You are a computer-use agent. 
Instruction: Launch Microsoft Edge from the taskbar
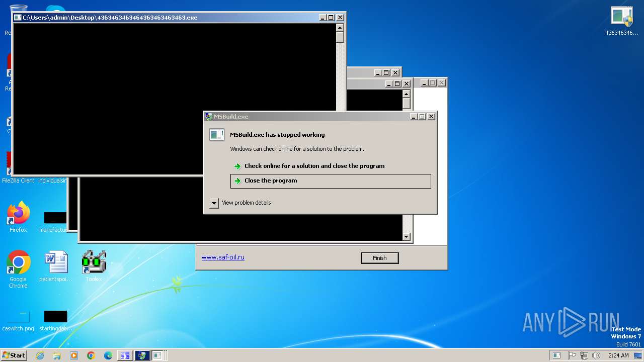(x=108, y=355)
